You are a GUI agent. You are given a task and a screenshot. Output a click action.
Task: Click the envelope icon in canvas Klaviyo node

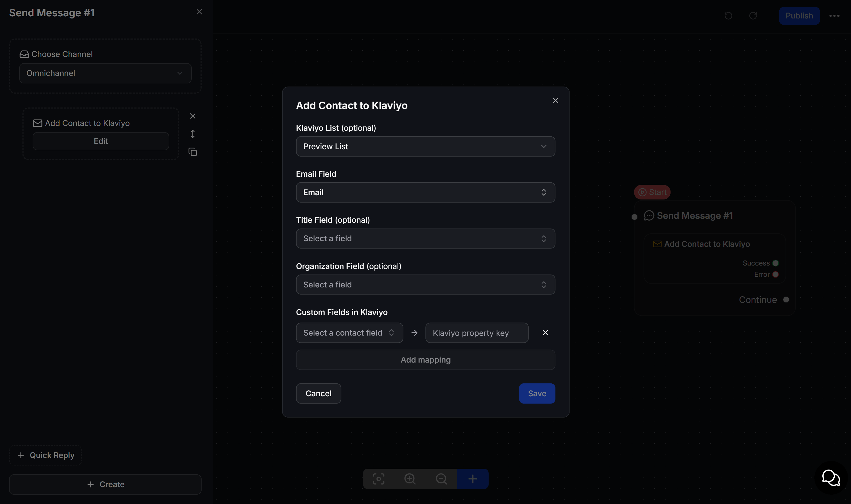657,244
